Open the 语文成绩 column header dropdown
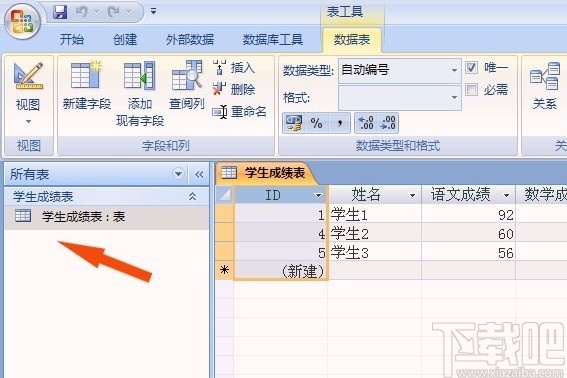Viewport: 567px width, 378px height. tap(507, 196)
